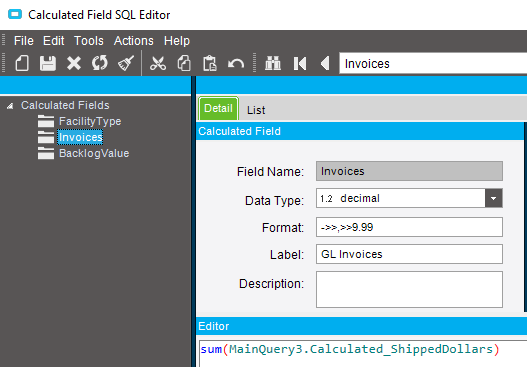Viewport: 527px width, 367px height.
Task: Click the sum expression in the Editor
Action: pyautogui.click(x=350, y=350)
